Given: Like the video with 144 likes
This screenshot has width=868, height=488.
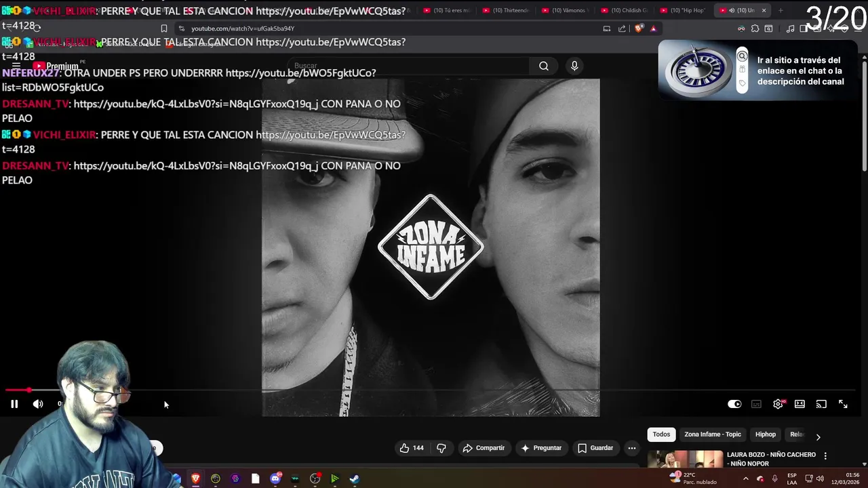Looking at the screenshot, I should point(412,448).
